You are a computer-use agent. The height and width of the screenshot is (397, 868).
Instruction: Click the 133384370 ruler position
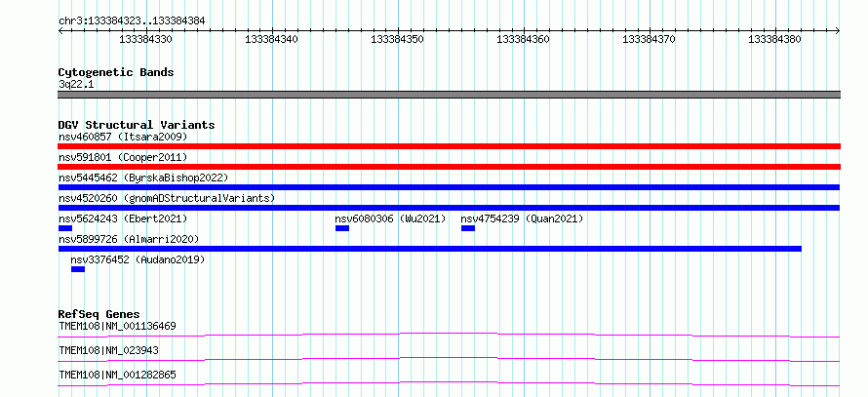[649, 39]
